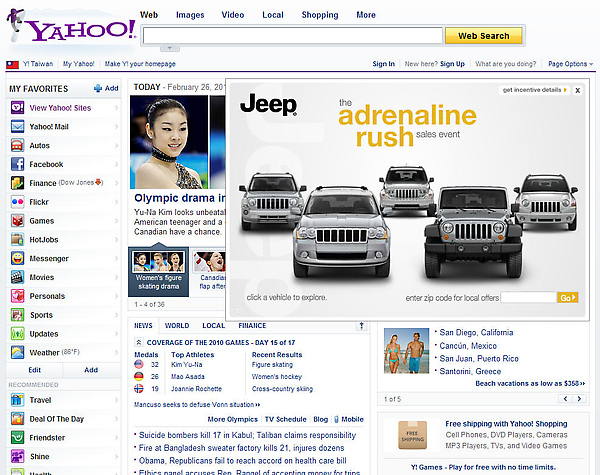Click the blue plus Add icon
600x475 pixels.
point(98,88)
